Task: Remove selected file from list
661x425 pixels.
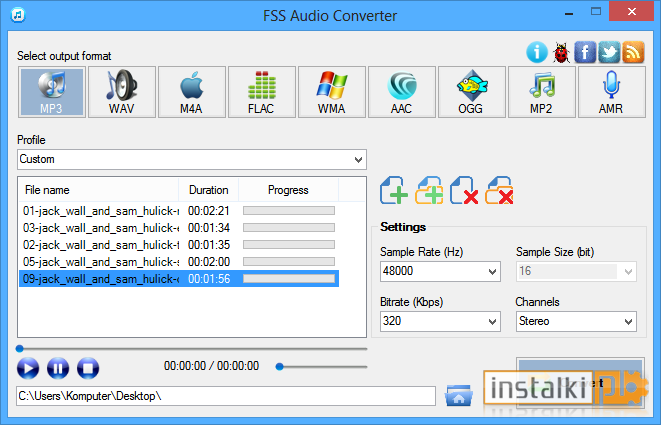Action: tap(464, 191)
